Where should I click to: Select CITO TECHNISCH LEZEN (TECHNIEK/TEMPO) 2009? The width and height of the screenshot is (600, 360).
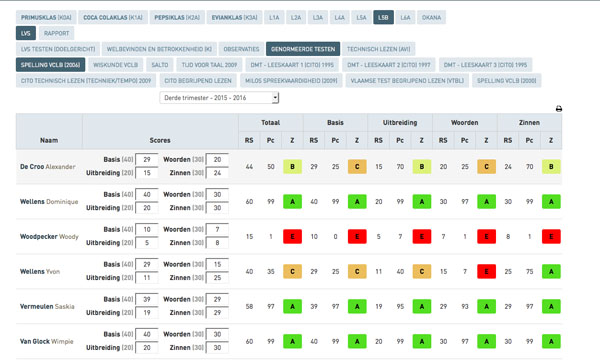[x=86, y=80]
